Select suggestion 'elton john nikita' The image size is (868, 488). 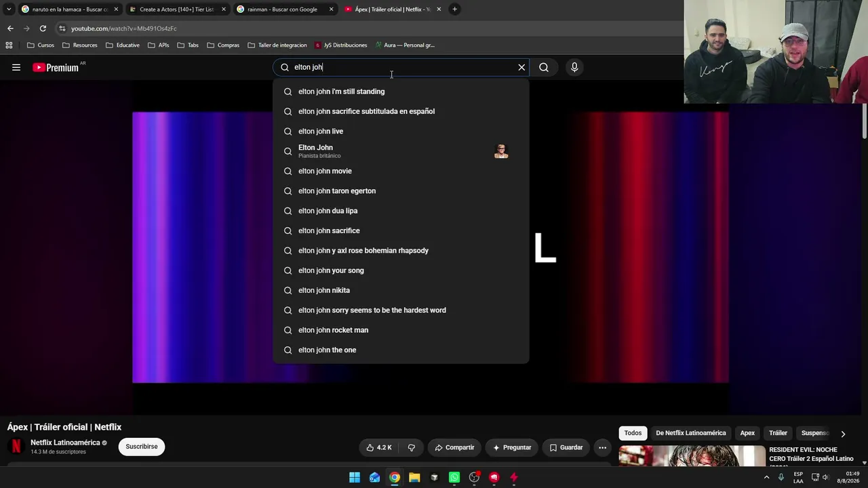(401, 290)
